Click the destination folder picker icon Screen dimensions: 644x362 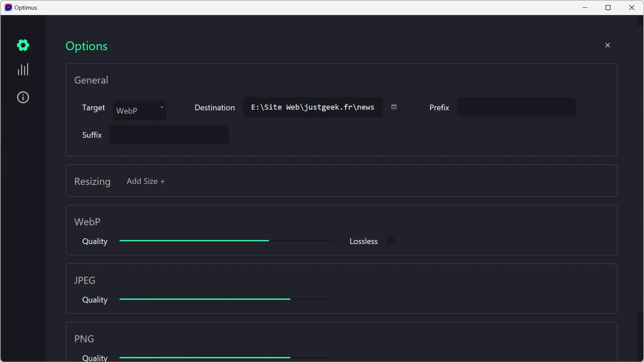[x=394, y=107]
